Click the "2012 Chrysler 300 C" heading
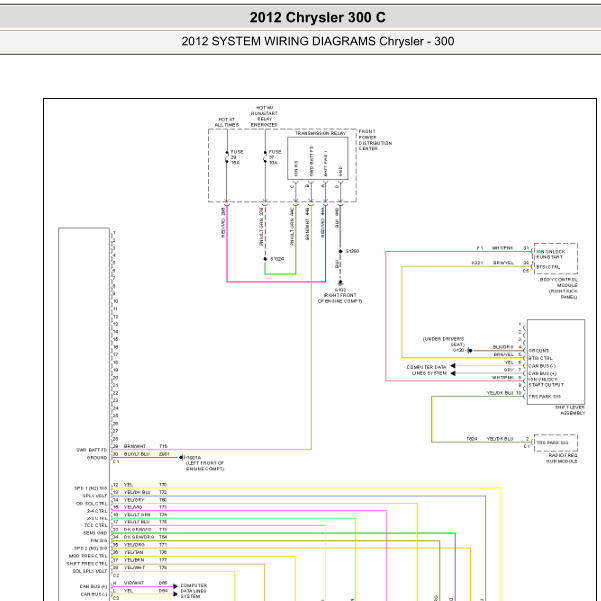 click(317, 18)
